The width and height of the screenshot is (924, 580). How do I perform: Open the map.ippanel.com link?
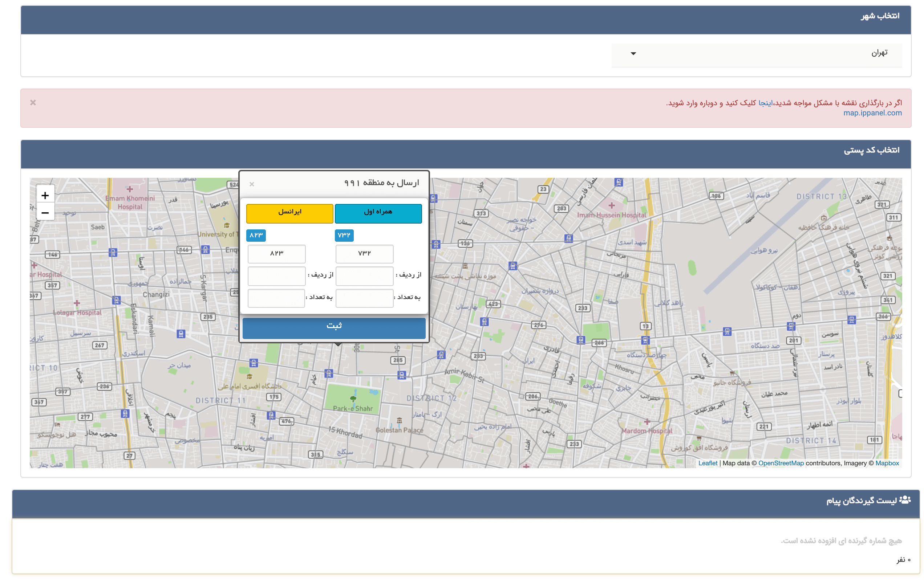pos(872,113)
